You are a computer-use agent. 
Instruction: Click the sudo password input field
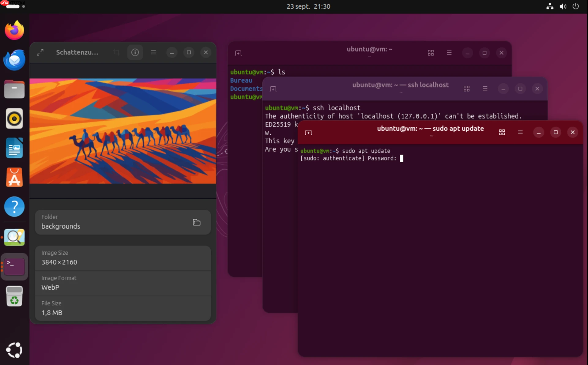[402, 158]
